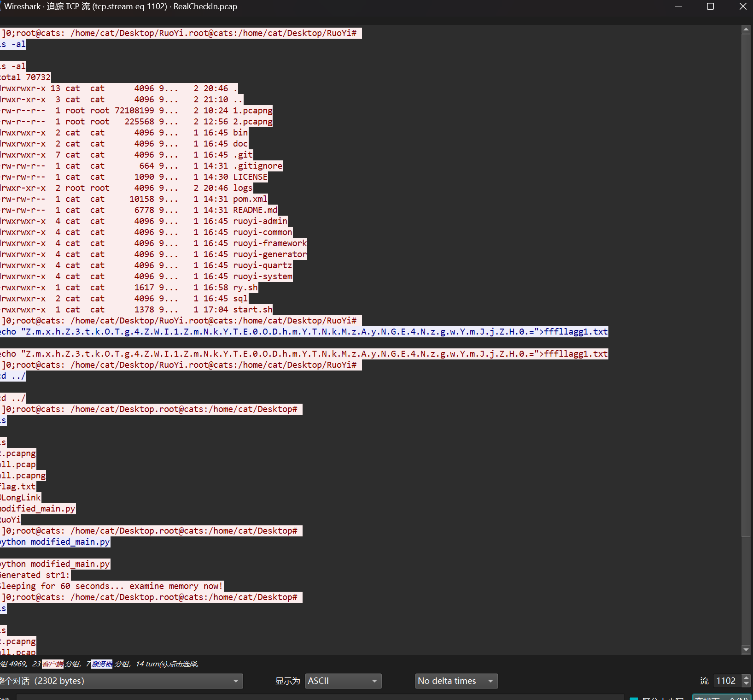
Task: Select the 1.pcapng file row of 72108199 bytes
Action: tap(136, 111)
